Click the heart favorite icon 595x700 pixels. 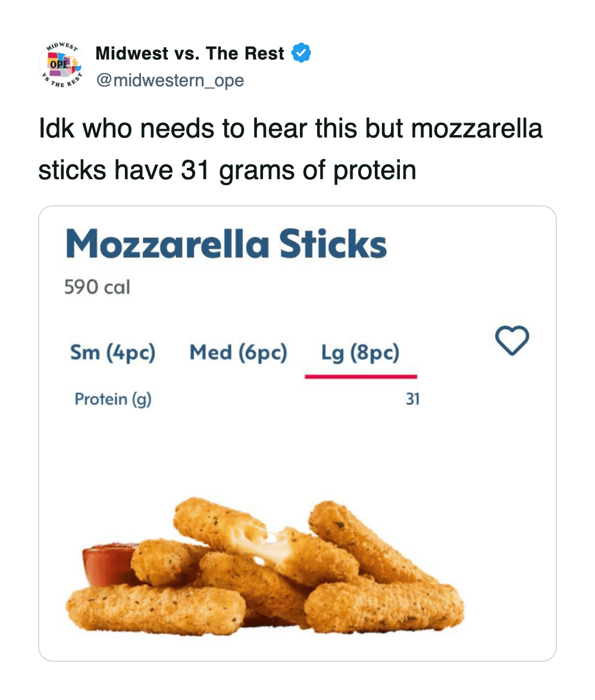(x=512, y=342)
